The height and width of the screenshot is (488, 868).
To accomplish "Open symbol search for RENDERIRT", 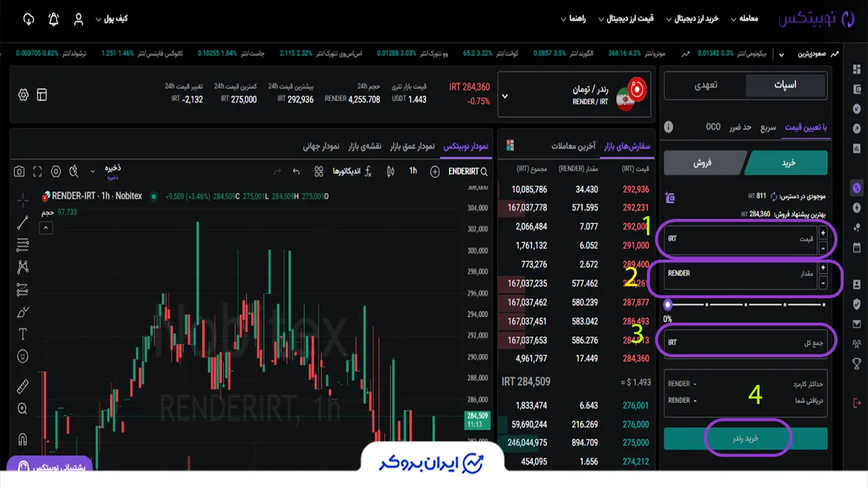I will click(x=468, y=171).
